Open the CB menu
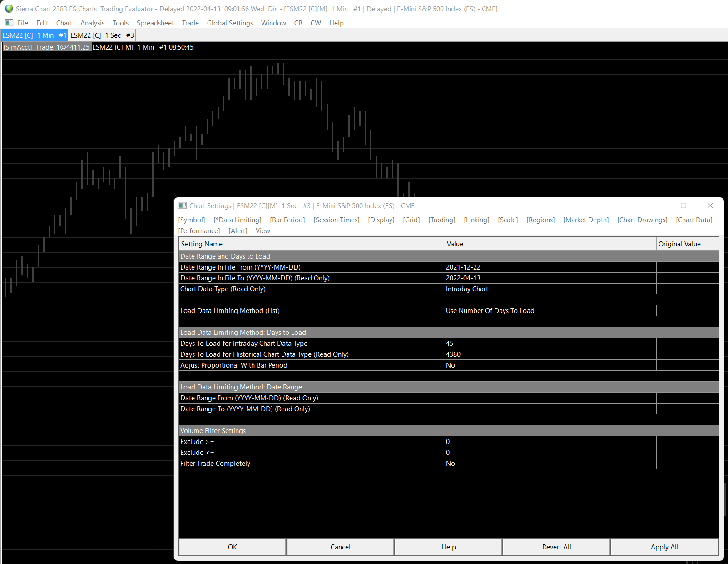Image resolution: width=728 pixels, height=564 pixels. (x=298, y=23)
